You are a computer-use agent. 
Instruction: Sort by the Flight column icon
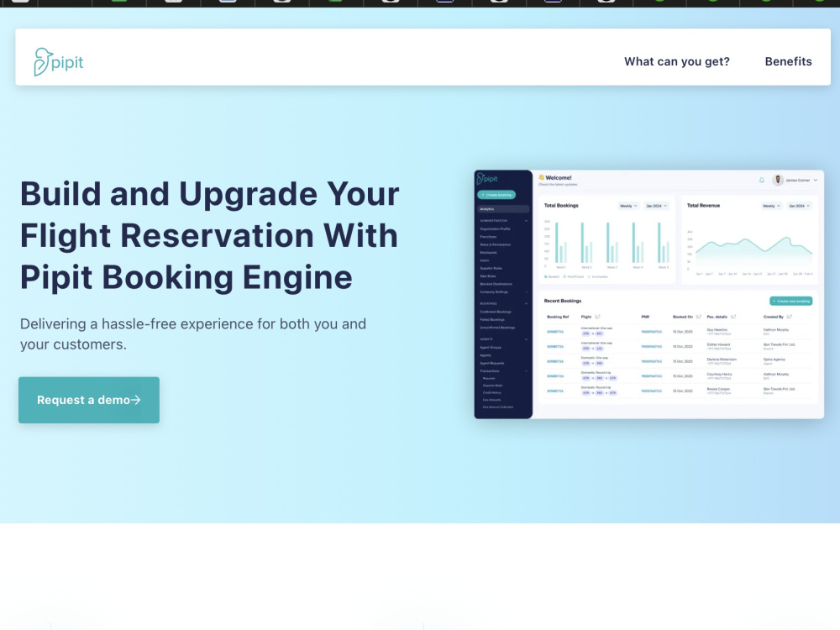597,317
